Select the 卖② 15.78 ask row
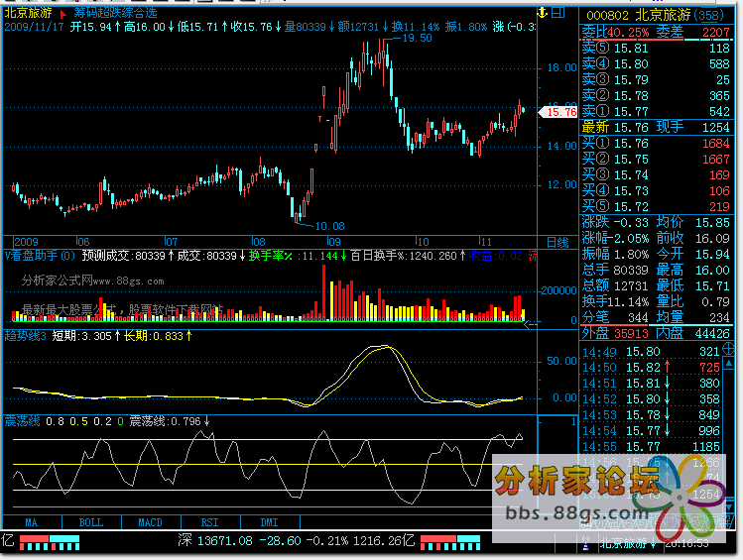This screenshot has width=743, height=560. point(656,95)
